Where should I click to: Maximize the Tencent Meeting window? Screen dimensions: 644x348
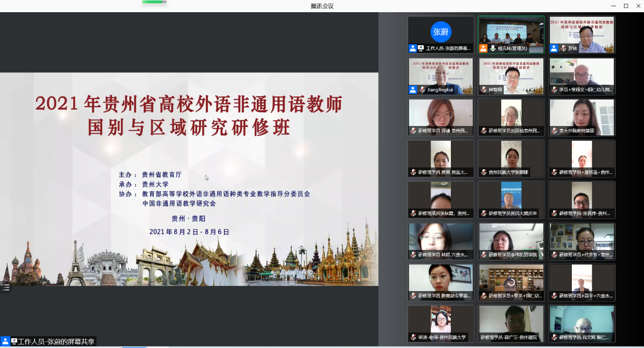[x=626, y=6]
